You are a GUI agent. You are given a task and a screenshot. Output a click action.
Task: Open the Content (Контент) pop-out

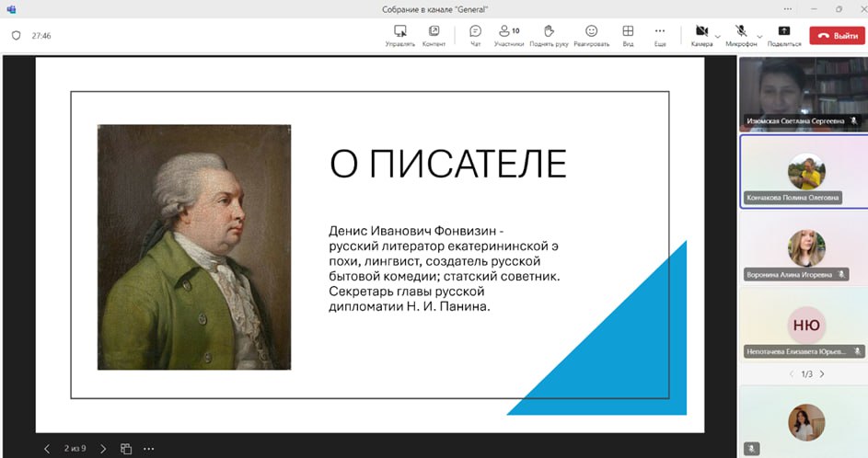[434, 35]
